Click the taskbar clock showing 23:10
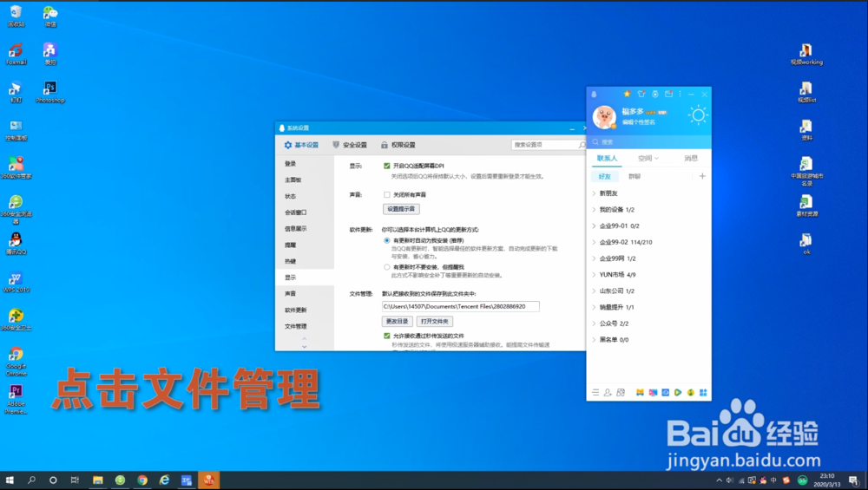The height and width of the screenshot is (490, 868). tap(826, 480)
